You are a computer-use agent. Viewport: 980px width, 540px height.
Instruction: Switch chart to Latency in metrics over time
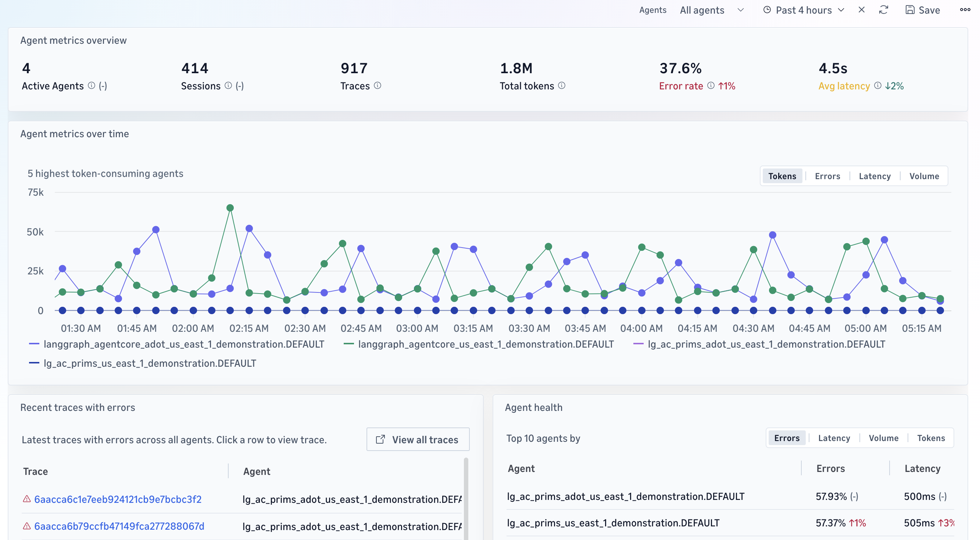tap(875, 176)
